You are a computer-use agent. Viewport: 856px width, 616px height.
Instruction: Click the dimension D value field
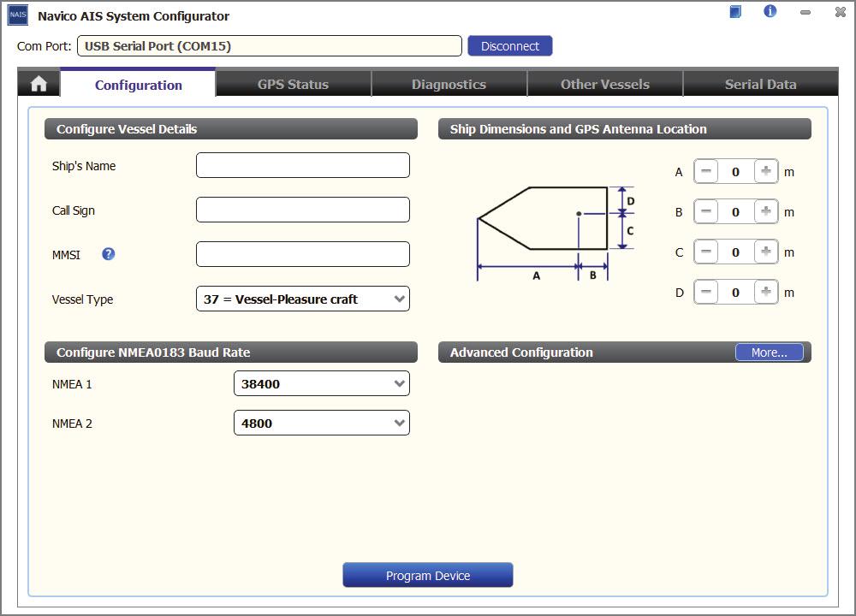736,293
